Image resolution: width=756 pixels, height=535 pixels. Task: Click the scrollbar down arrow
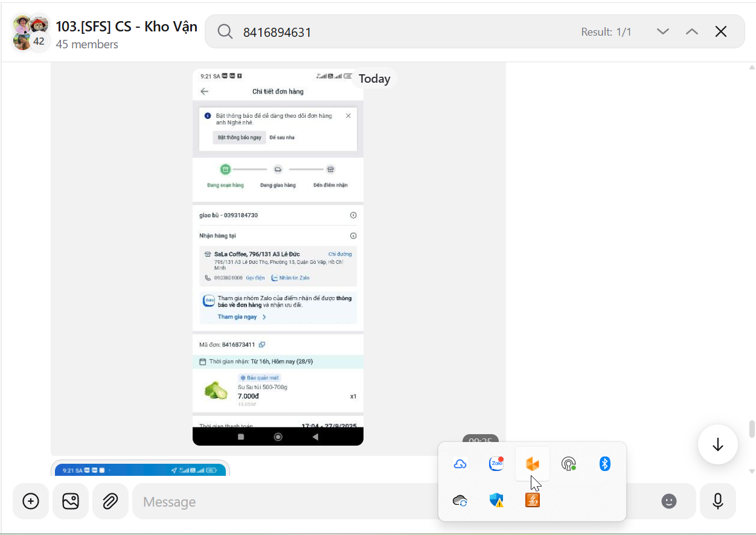[x=752, y=471]
